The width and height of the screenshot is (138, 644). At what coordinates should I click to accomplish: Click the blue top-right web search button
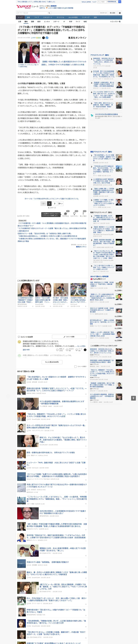coord(120,2)
